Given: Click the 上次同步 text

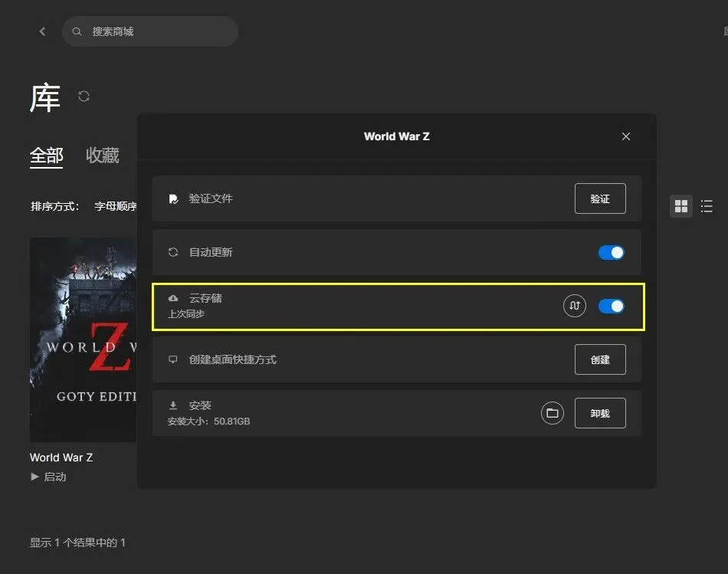Looking at the screenshot, I should click(x=186, y=314).
